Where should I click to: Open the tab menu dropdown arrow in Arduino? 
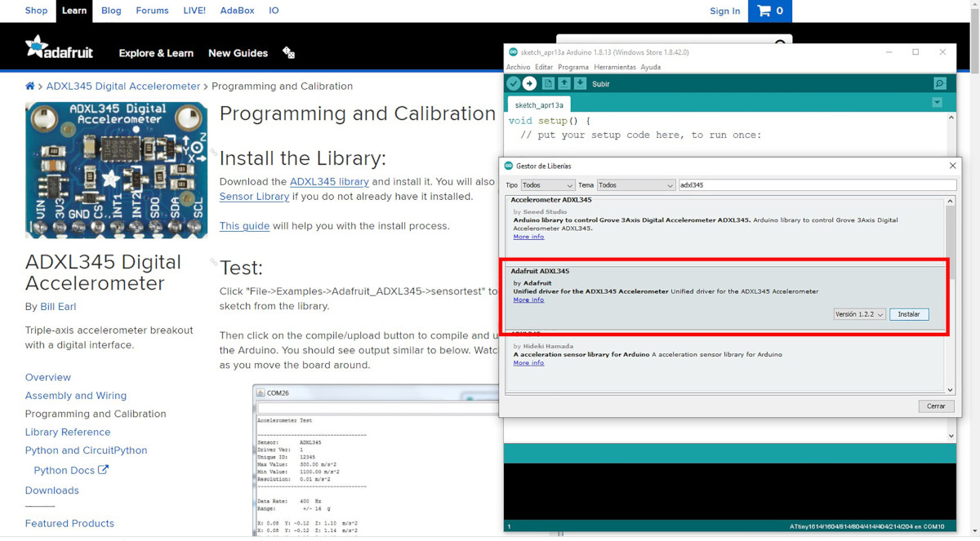click(937, 103)
